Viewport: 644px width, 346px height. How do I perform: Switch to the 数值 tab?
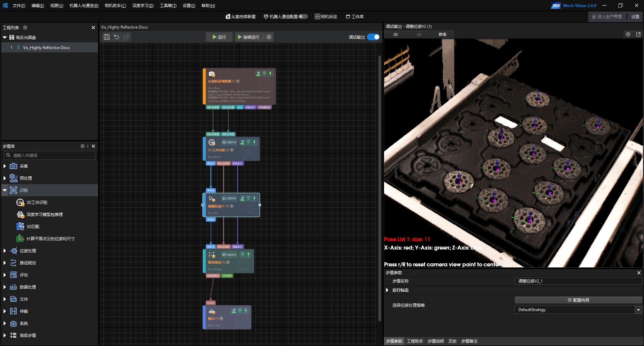442,34
